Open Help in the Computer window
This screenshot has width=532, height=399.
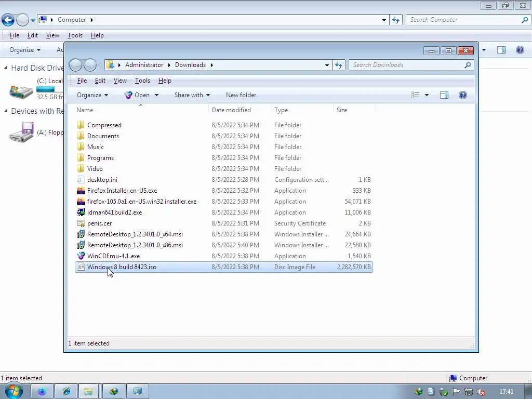520,50
